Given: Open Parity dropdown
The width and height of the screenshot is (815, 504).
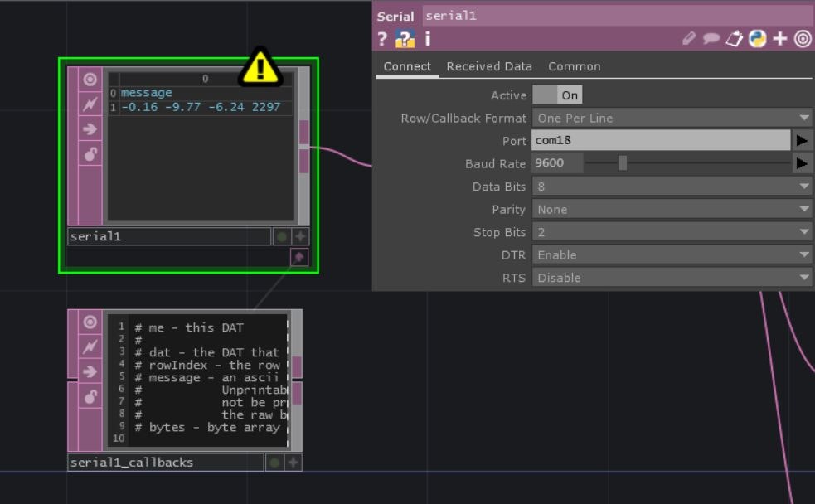Looking at the screenshot, I should tap(672, 210).
